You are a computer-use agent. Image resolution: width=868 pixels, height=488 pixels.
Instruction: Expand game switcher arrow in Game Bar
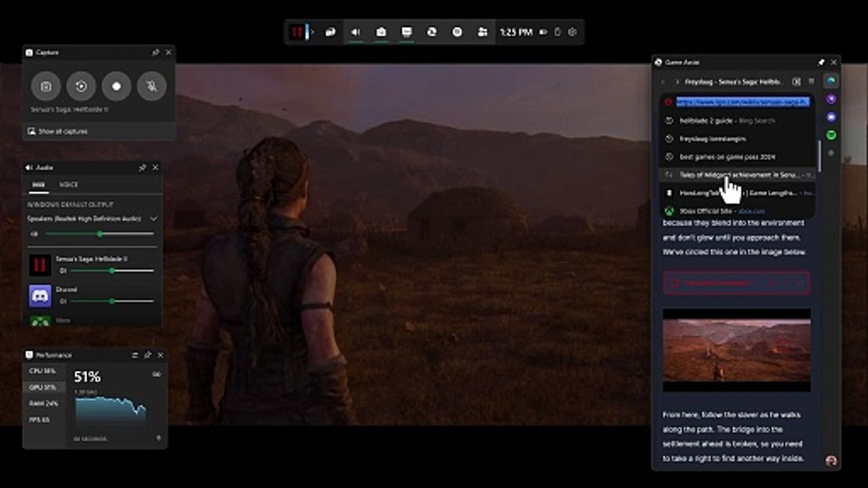312,32
